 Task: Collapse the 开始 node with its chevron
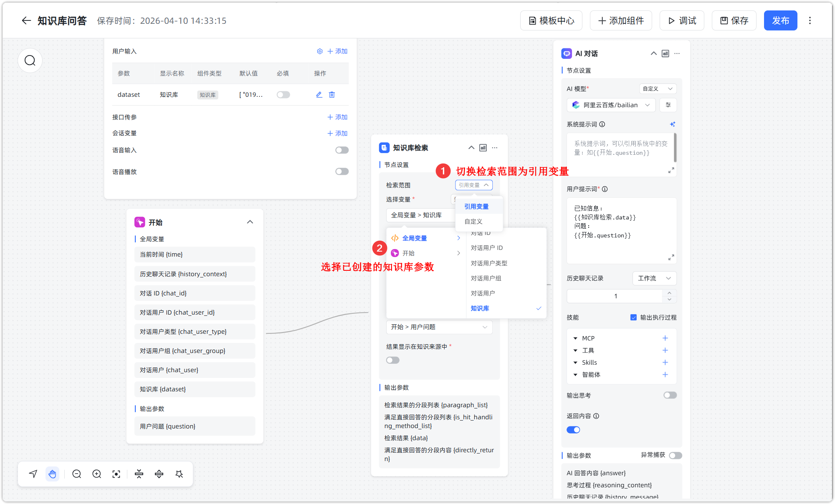[x=250, y=222]
